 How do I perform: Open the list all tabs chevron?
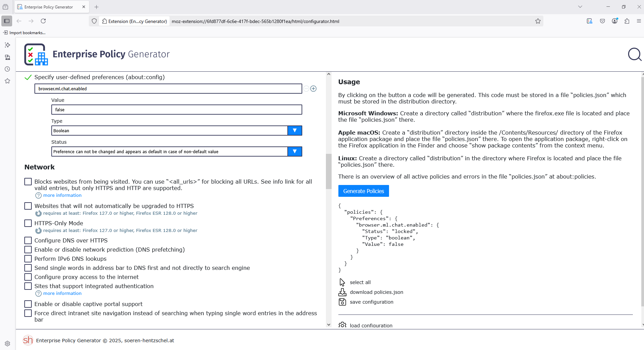point(580,7)
